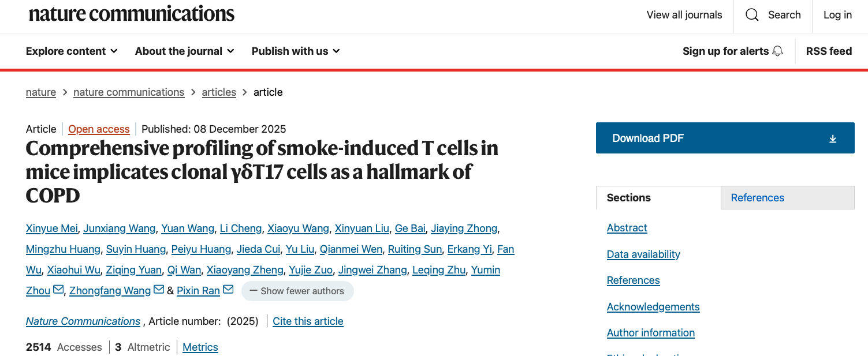Go to nature communications breadcrumb

pos(129,92)
